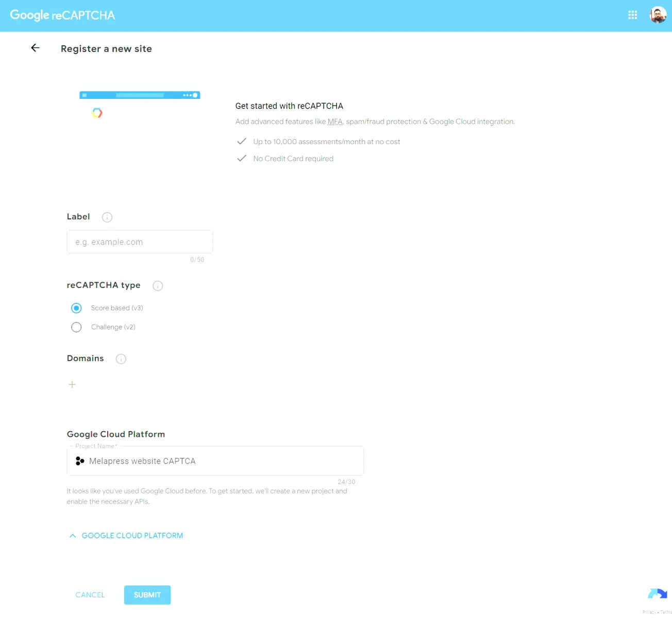
Task: Click the checkmark beside No Credit Card
Action: pos(241,158)
